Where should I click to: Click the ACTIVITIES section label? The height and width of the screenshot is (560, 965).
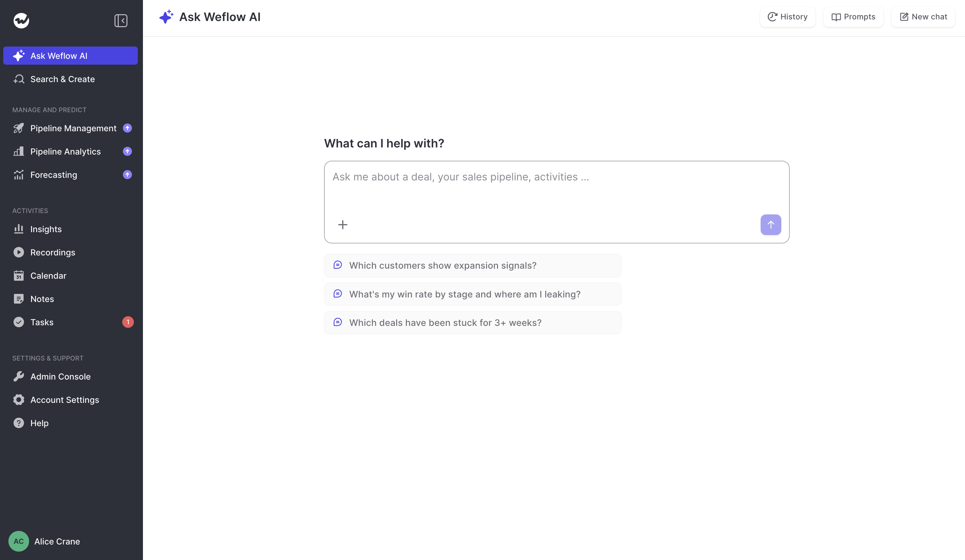pyautogui.click(x=30, y=211)
